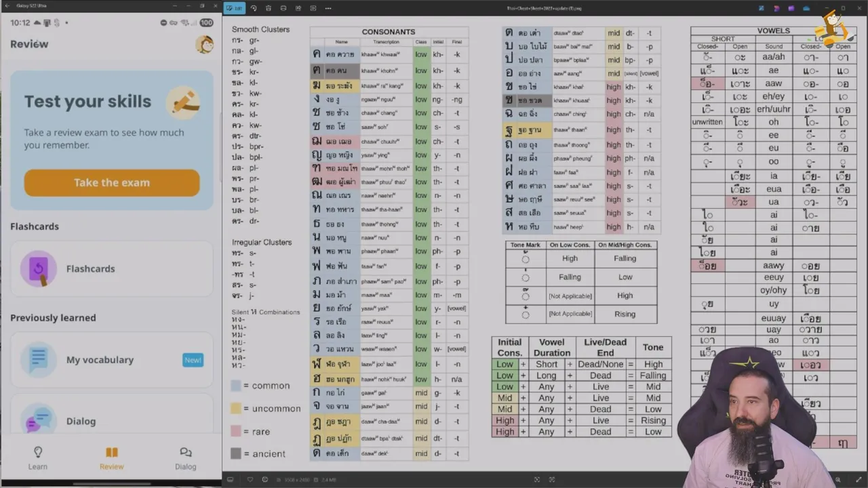Switch to the Review tab
The image size is (868, 488).
112,458
